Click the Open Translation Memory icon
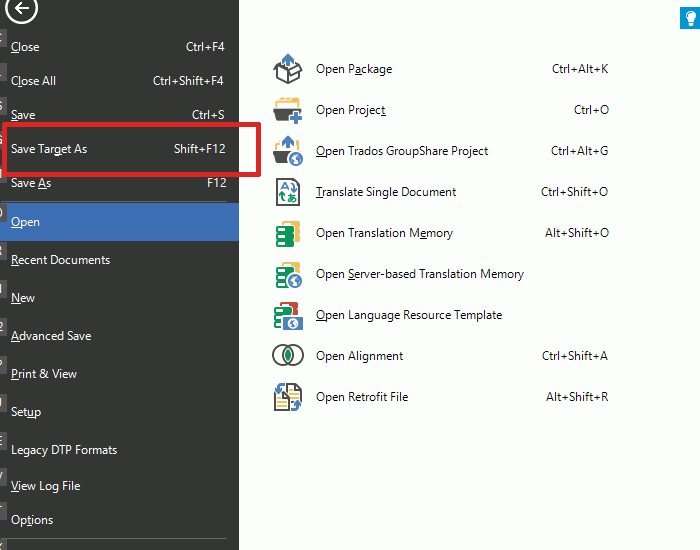Screen dimensions: 700x550 click(x=288, y=233)
